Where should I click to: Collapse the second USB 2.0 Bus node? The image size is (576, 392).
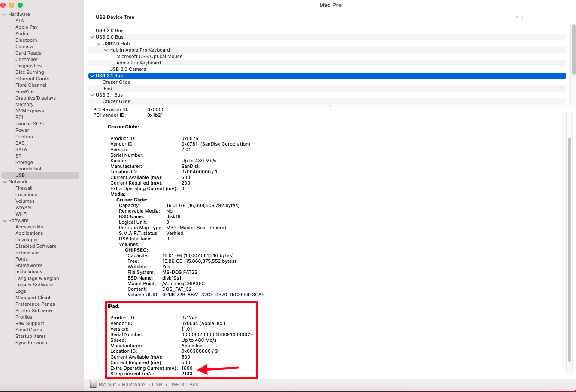pyautogui.click(x=92, y=37)
